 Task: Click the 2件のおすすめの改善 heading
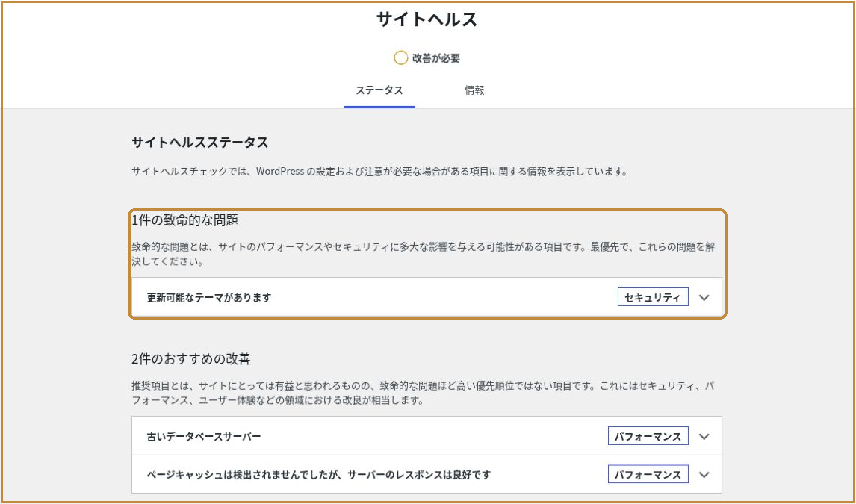pyautogui.click(x=191, y=359)
